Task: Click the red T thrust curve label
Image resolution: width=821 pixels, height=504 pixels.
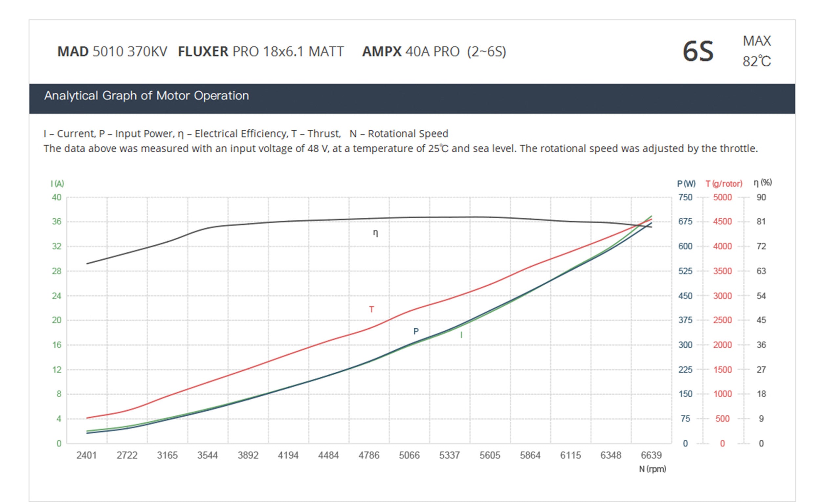Action: click(x=371, y=309)
